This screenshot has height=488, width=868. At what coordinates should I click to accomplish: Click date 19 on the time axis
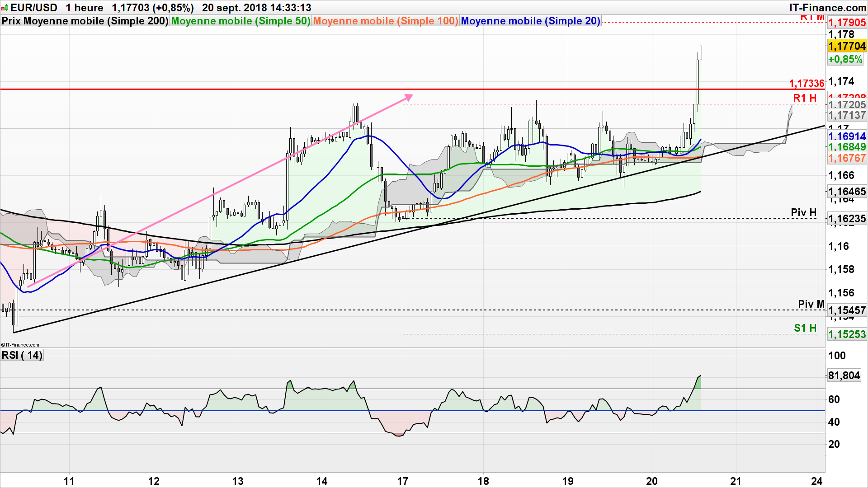(x=568, y=481)
